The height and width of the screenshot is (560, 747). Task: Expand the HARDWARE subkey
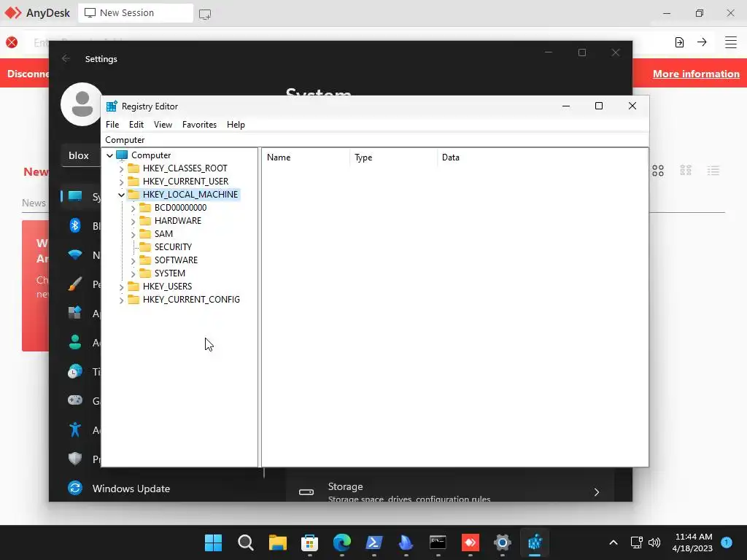click(x=133, y=221)
